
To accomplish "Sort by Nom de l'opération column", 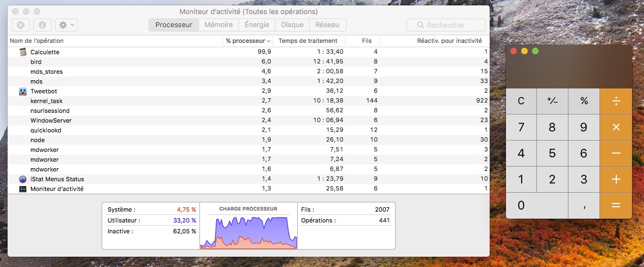I will pyautogui.click(x=115, y=41).
